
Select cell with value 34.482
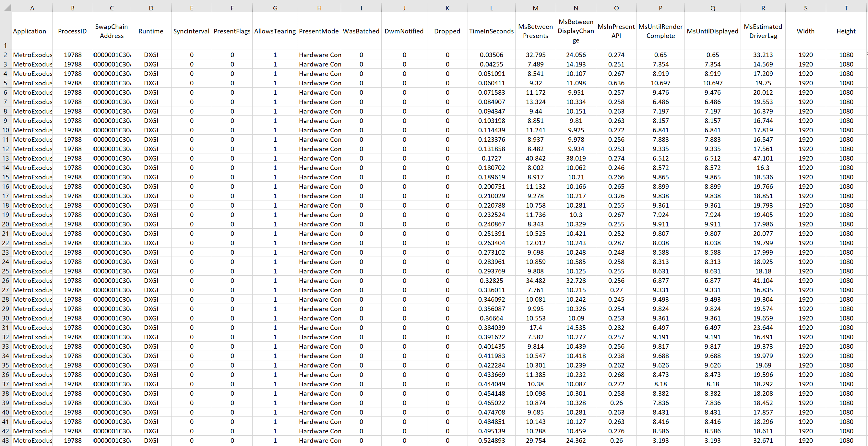(535, 281)
